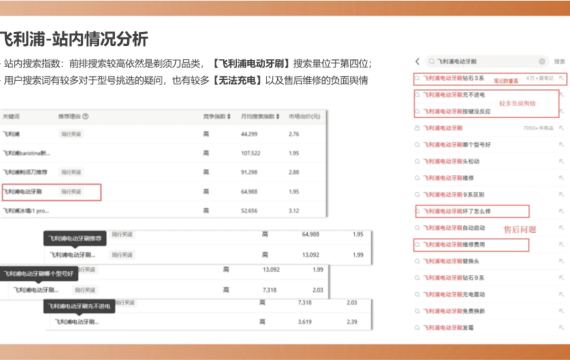Viewport: 570px width, 360px height.
Task: Click the fill-arrow icon on the 9系区别 suggestion
Action: coord(561,195)
